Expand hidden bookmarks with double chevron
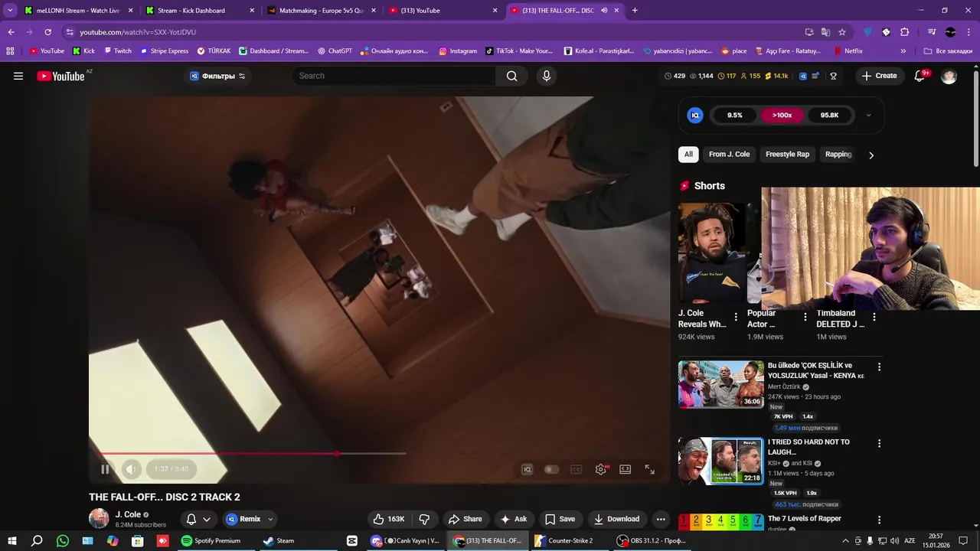Image resolution: width=980 pixels, height=551 pixels. coord(903,51)
